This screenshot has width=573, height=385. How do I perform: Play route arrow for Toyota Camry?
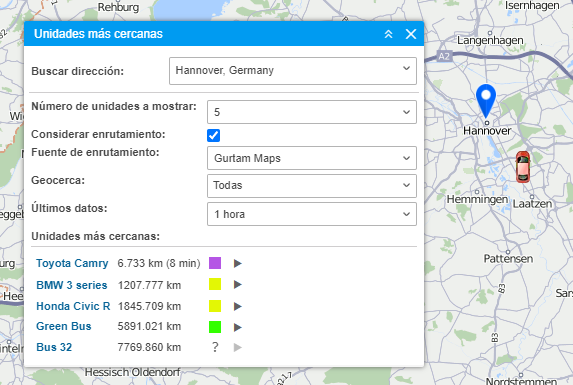click(x=238, y=263)
